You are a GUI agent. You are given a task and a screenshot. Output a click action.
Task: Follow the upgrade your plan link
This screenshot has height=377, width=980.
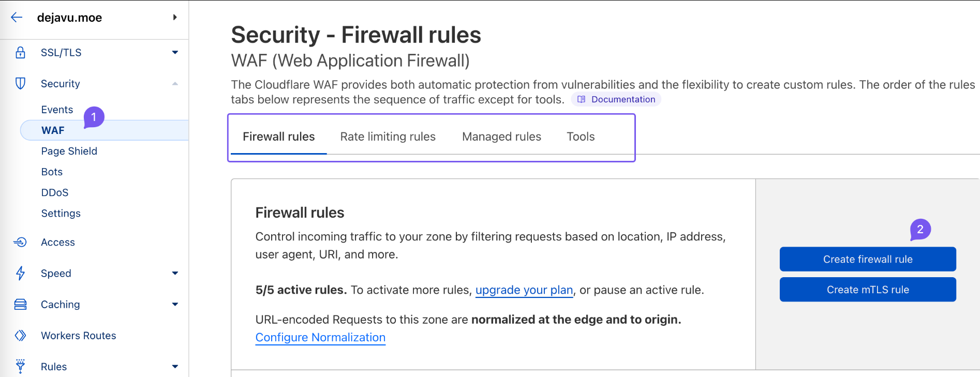click(x=524, y=290)
